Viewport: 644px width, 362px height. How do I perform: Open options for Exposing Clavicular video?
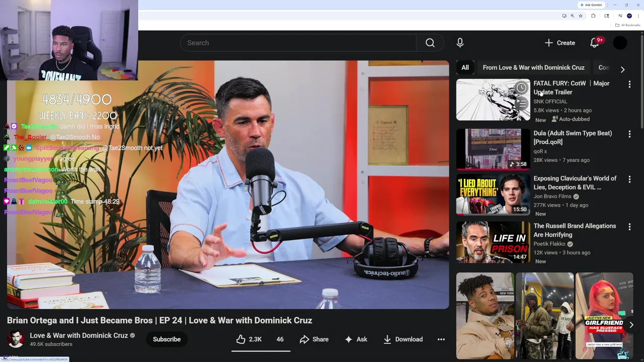pyautogui.click(x=629, y=179)
